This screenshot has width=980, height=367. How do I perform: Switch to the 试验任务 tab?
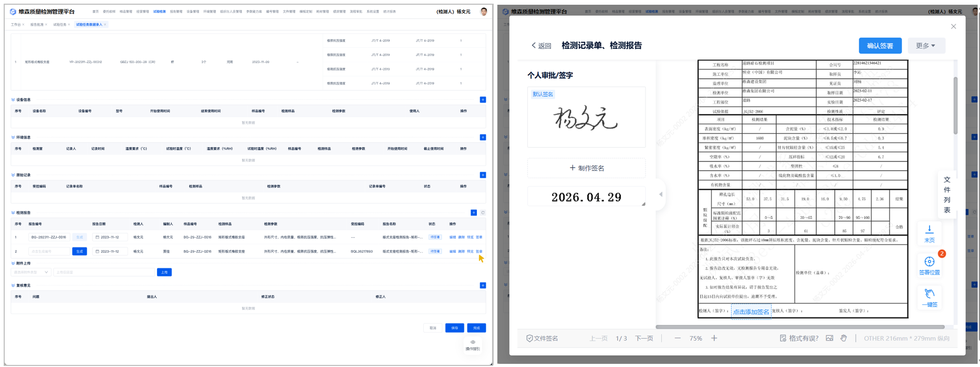pos(60,25)
